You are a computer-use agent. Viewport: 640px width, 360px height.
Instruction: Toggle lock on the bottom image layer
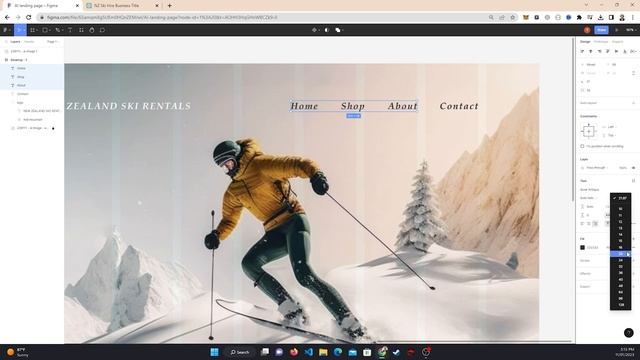53,128
